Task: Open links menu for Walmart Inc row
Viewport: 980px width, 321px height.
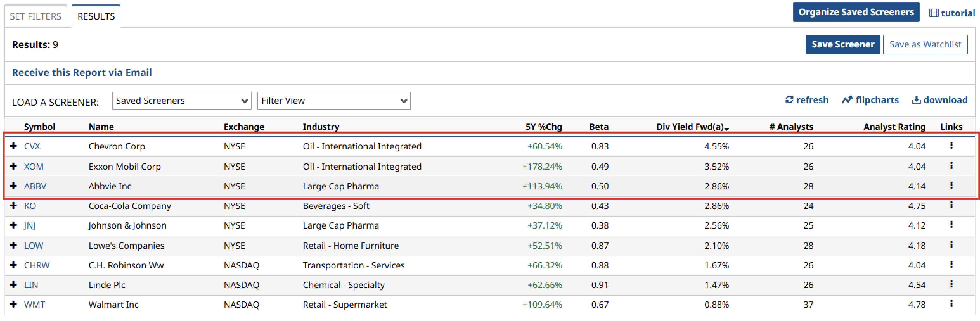Action: [x=951, y=304]
